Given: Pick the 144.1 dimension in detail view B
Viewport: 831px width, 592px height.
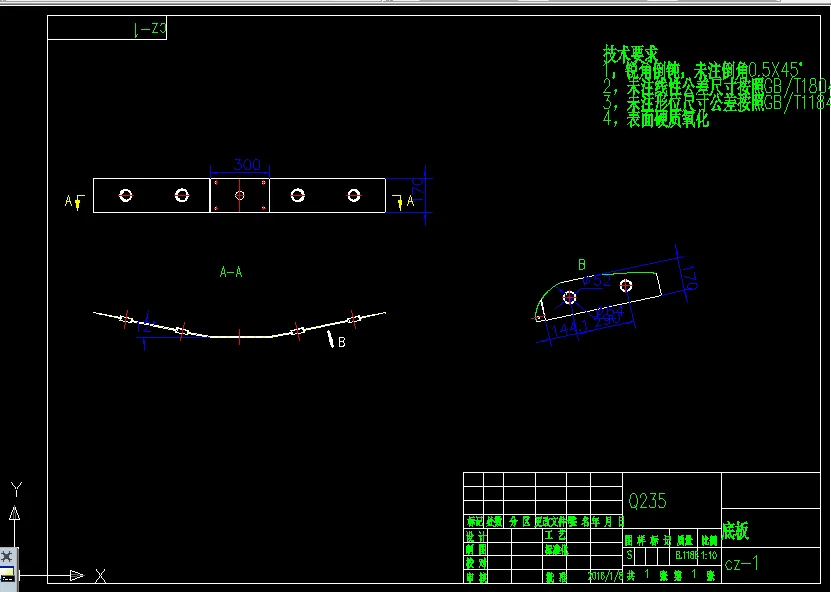Looking at the screenshot, I should click(570, 329).
